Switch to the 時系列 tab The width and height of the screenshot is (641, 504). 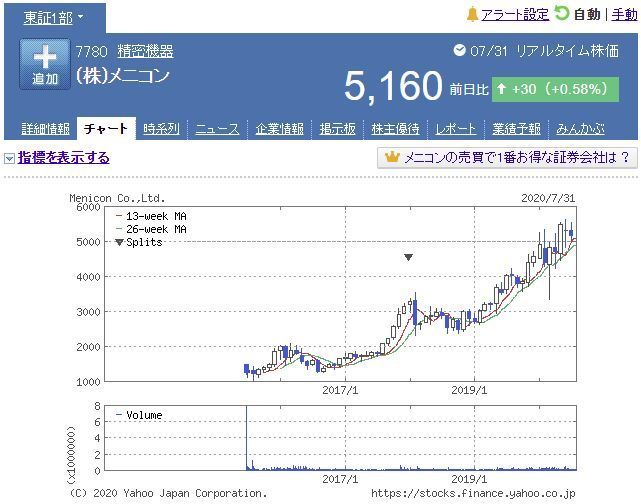click(161, 129)
